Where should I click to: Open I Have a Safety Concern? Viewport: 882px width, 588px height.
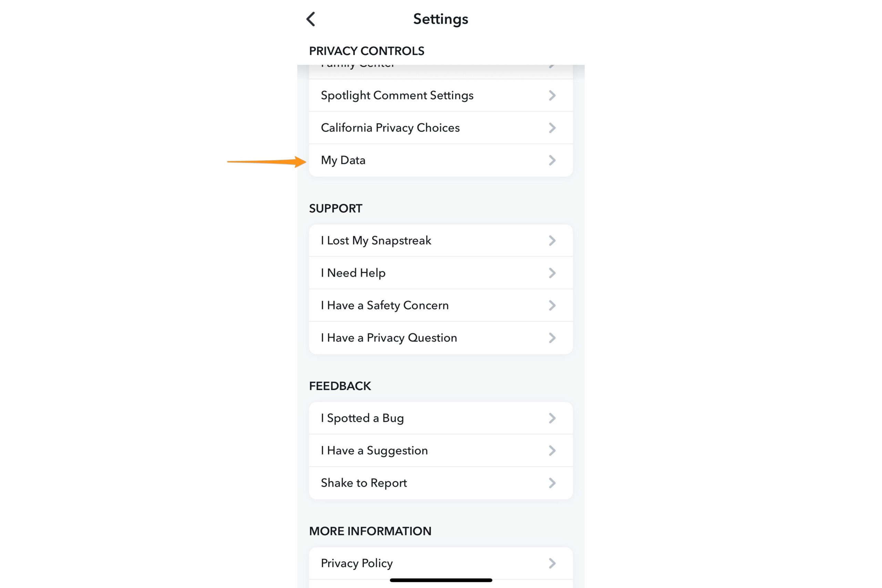point(385,305)
